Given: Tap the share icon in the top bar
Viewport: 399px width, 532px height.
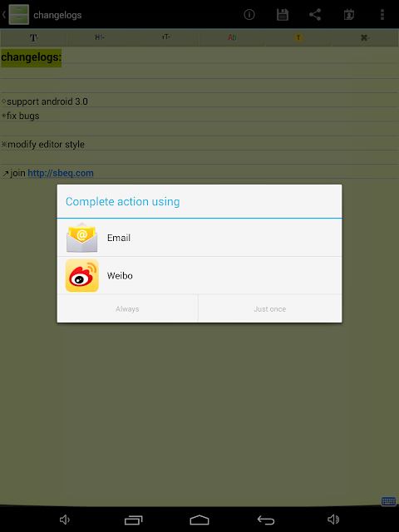Looking at the screenshot, I should [x=315, y=15].
